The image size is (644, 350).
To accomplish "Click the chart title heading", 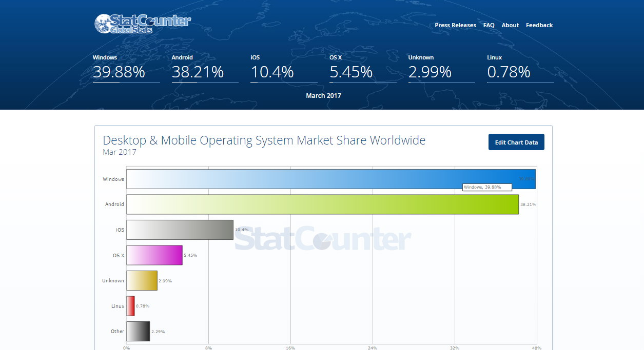I will [264, 140].
